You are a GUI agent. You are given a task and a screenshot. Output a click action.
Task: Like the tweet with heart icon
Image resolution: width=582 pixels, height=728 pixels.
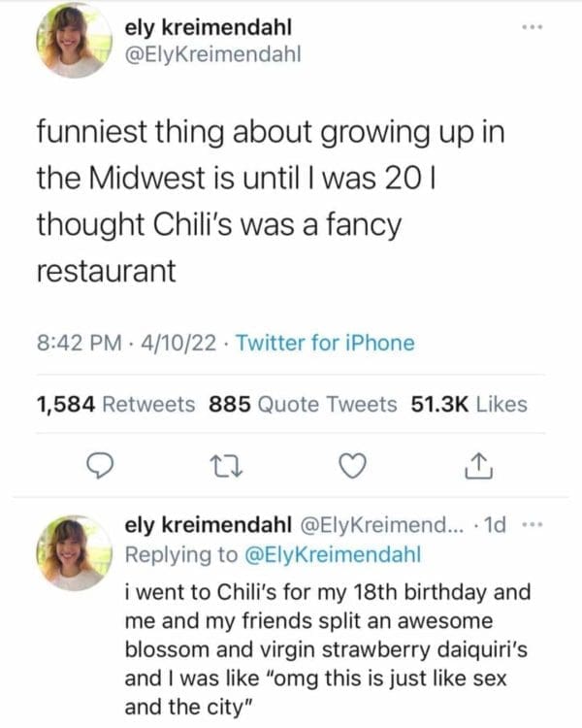(351, 468)
